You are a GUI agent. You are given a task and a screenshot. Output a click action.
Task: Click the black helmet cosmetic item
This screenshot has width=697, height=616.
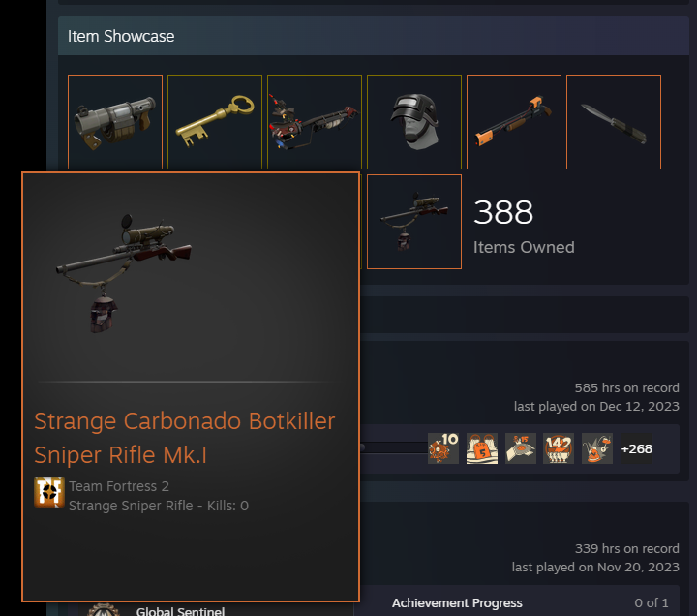coord(414,122)
